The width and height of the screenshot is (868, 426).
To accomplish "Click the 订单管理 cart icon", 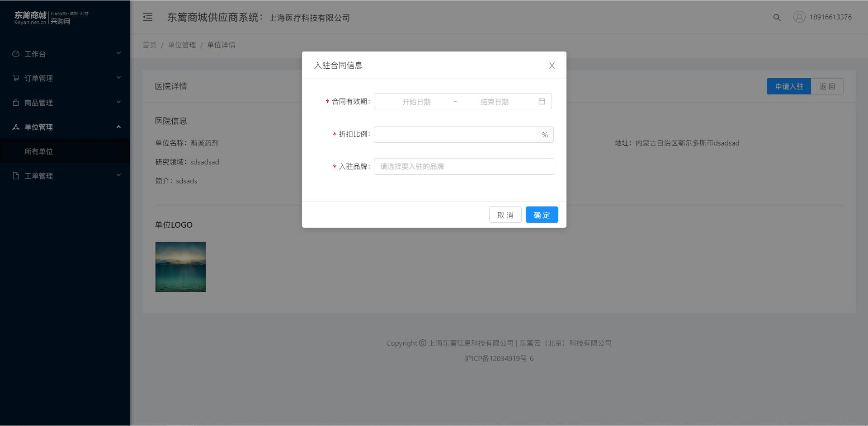I will tap(16, 78).
